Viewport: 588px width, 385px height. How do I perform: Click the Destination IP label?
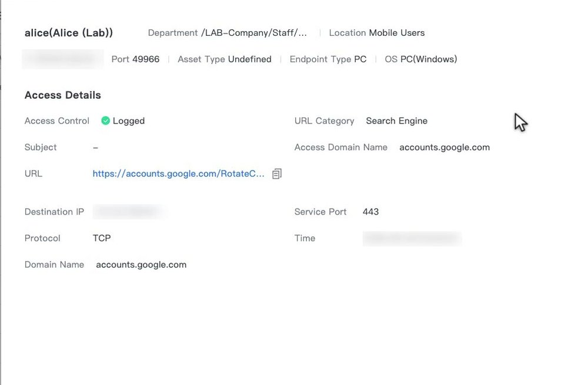tap(54, 212)
